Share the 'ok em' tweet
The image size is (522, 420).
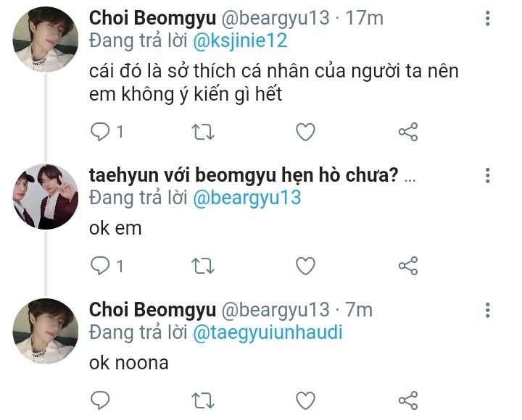click(x=408, y=265)
